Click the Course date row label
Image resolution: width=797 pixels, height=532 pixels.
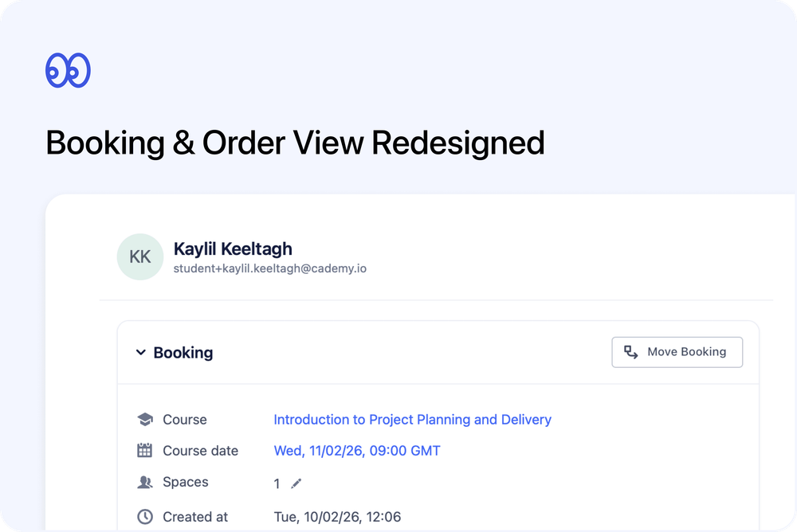tap(200, 450)
